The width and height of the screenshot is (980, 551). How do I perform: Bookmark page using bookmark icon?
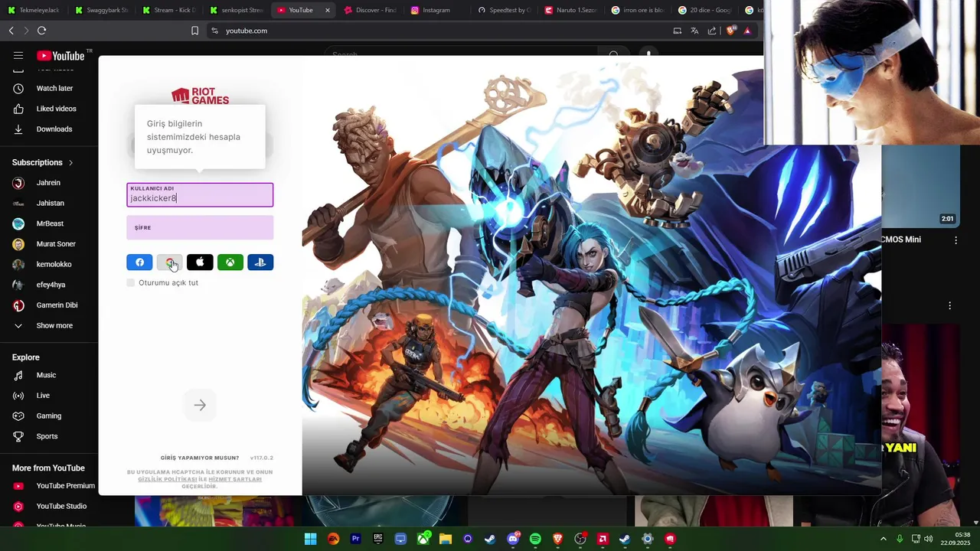tap(194, 31)
